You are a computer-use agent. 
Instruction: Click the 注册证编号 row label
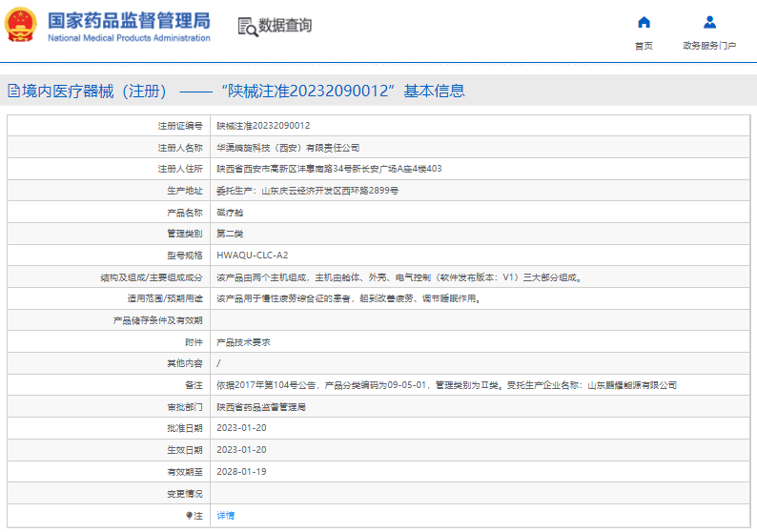[x=180, y=126]
